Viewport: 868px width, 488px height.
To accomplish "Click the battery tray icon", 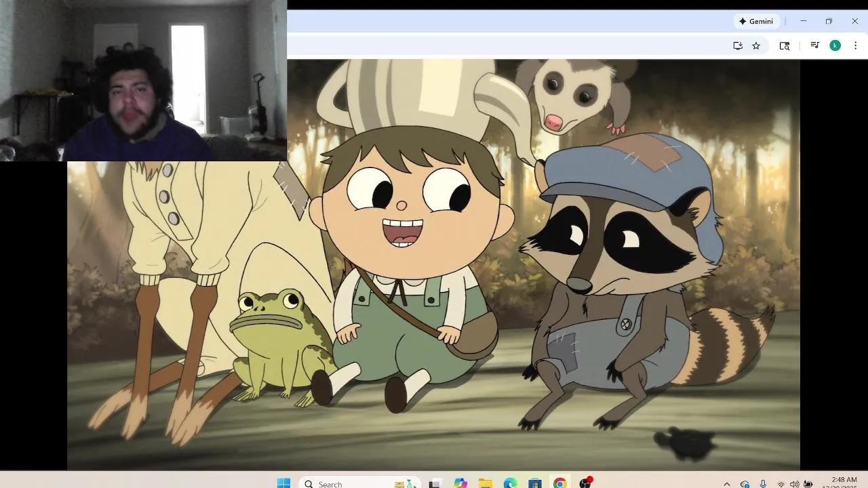I will pos(808,484).
